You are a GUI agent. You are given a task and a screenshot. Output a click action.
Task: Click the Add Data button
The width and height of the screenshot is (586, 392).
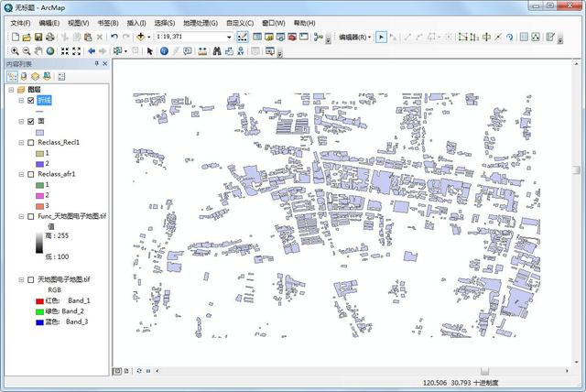coord(140,37)
